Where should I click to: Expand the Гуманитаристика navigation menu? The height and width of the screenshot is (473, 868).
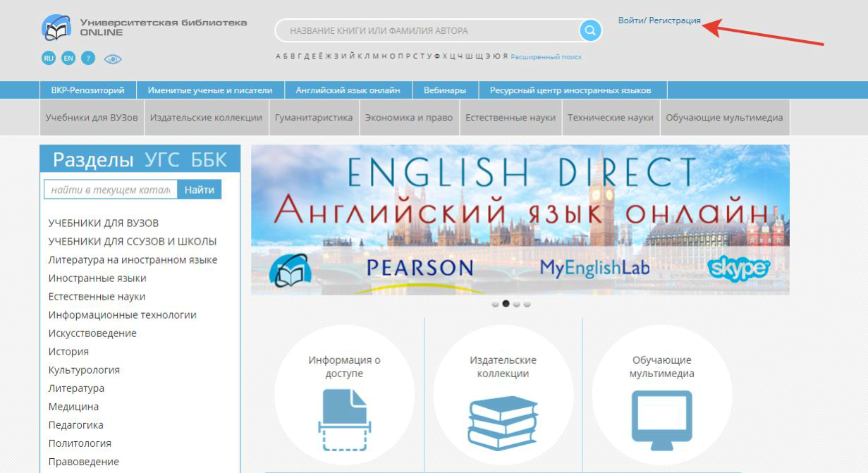[314, 118]
